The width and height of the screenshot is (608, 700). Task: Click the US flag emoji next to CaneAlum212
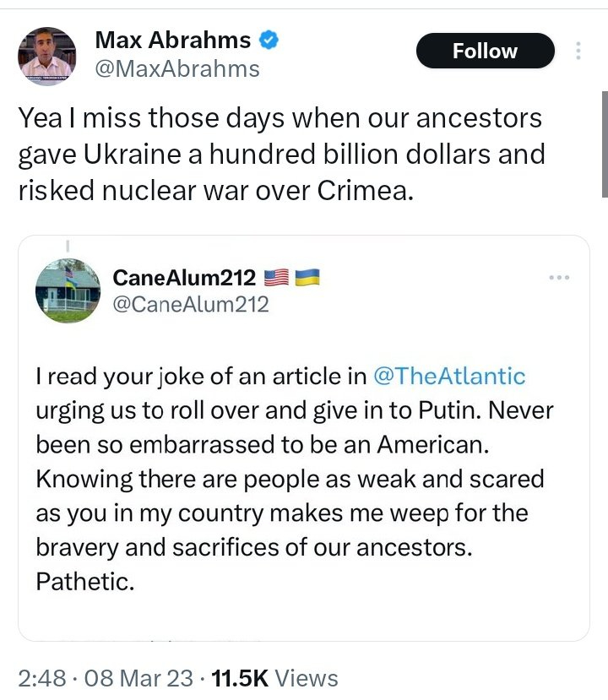pyautogui.click(x=276, y=276)
